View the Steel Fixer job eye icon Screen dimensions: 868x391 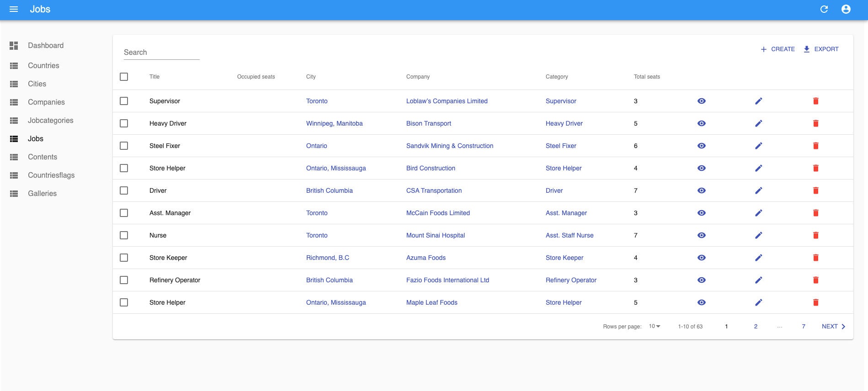tap(702, 146)
